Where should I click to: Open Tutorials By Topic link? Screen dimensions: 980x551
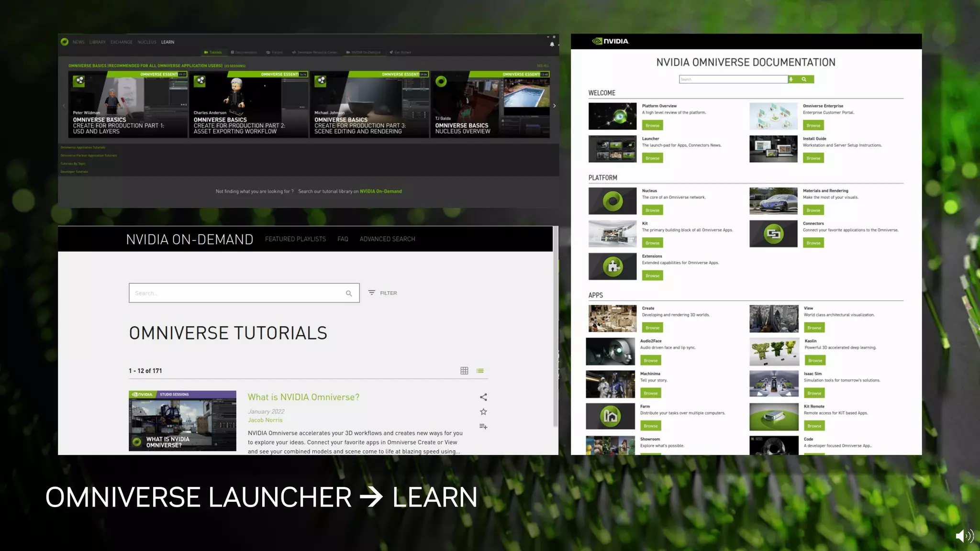pyautogui.click(x=73, y=164)
